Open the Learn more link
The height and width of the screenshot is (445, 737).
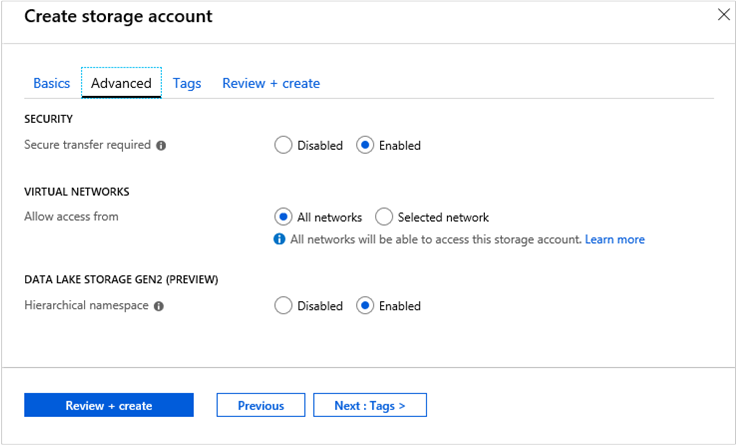[615, 240]
